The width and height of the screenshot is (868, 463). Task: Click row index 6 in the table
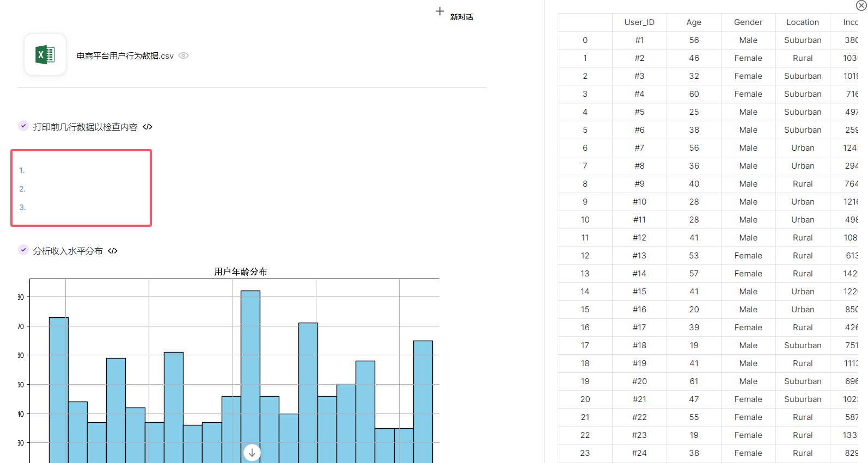pyautogui.click(x=585, y=148)
